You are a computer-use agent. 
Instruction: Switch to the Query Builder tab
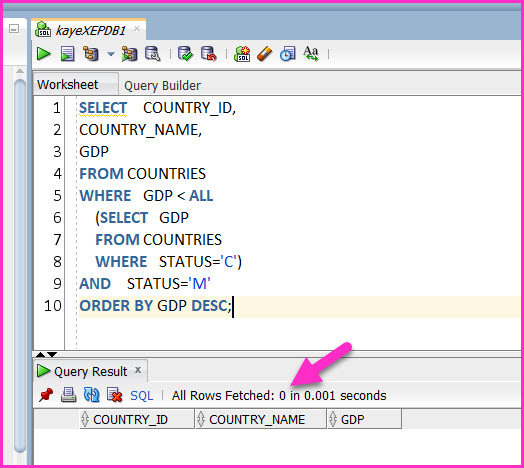(162, 86)
